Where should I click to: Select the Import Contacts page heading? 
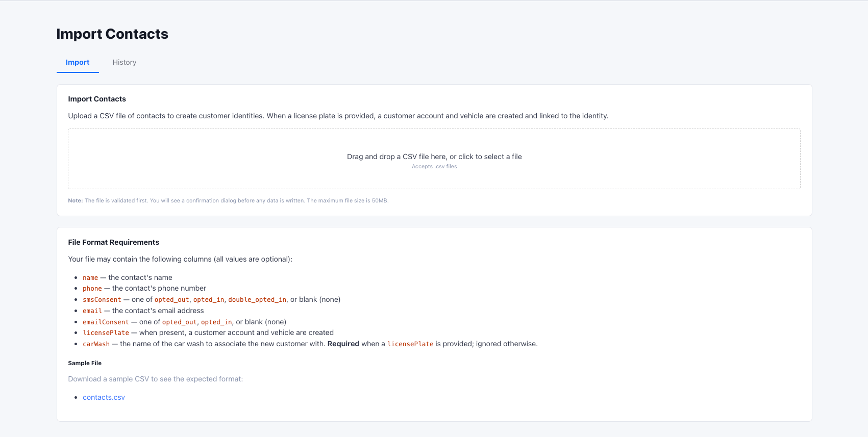tap(112, 34)
